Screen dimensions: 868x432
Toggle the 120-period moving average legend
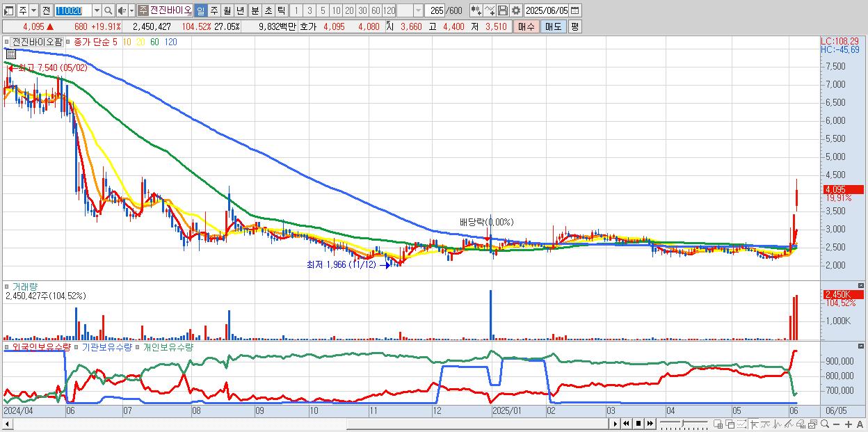170,42
